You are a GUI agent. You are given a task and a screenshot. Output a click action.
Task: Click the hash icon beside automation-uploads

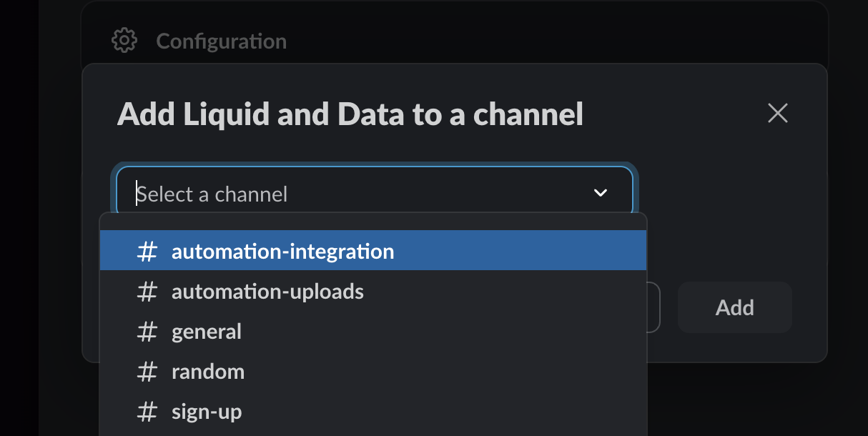point(147,292)
